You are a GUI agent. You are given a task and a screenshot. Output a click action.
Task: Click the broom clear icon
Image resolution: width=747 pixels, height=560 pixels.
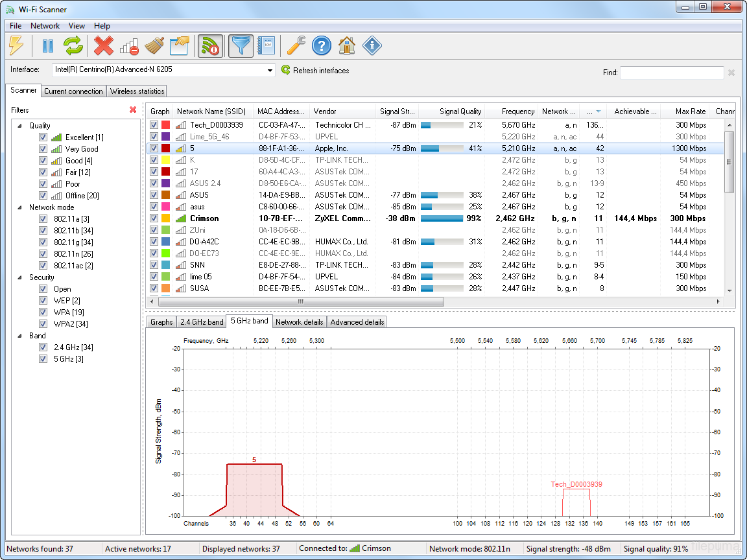point(154,46)
